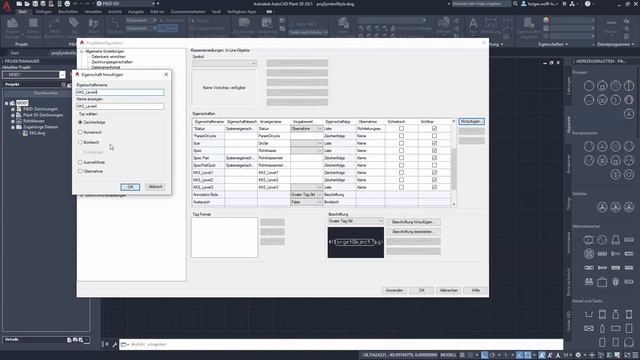
Task: Open the Einfügen ribbon tab
Action: pyautogui.click(x=44, y=12)
